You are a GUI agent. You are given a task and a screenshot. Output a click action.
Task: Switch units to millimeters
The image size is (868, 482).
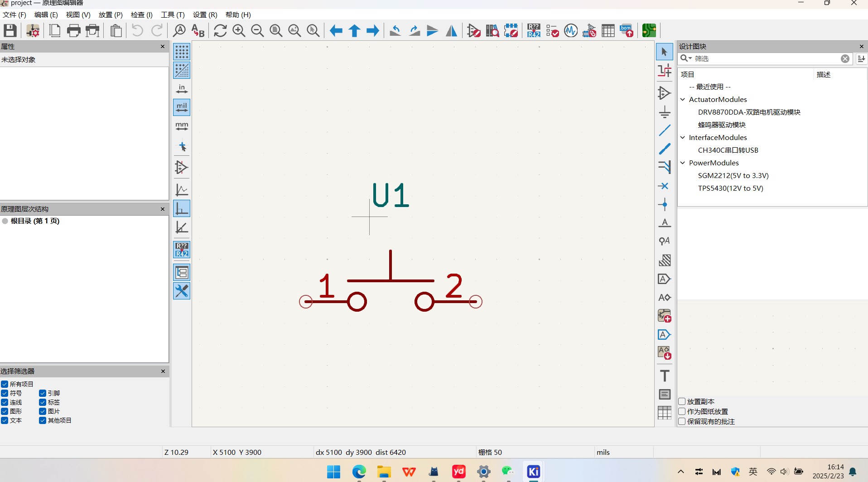pyautogui.click(x=182, y=126)
